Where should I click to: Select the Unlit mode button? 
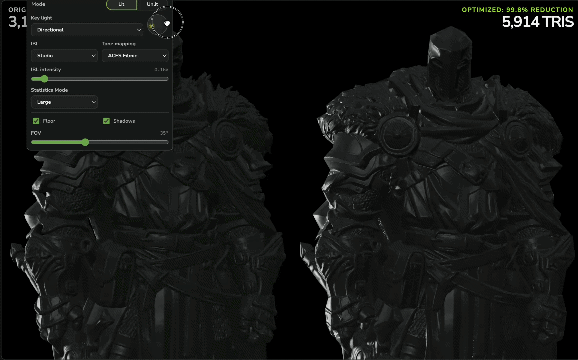pyautogui.click(x=152, y=4)
